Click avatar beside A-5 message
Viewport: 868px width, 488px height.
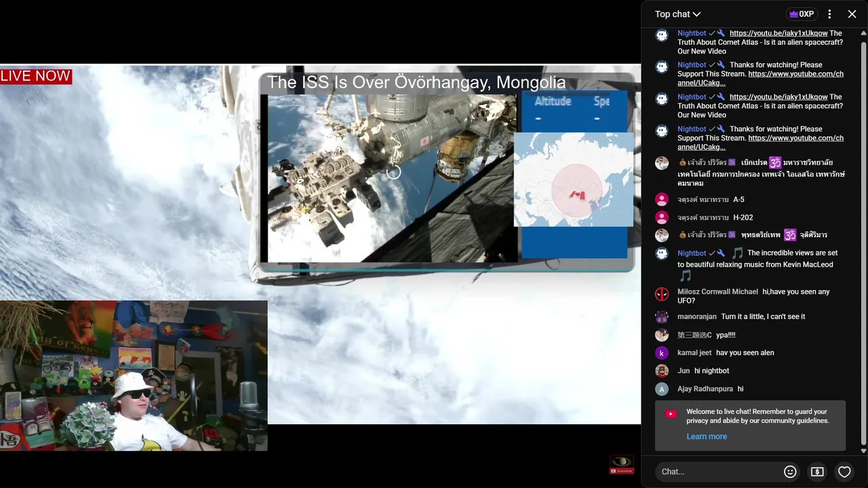coord(662,199)
